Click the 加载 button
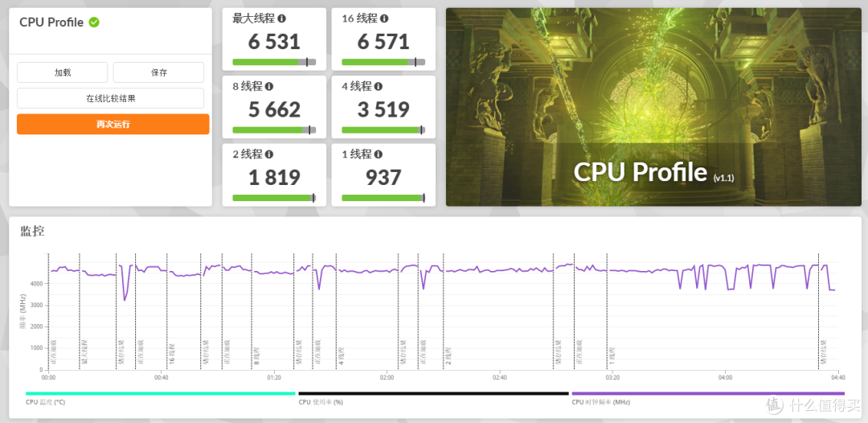The height and width of the screenshot is (423, 868). (x=63, y=72)
